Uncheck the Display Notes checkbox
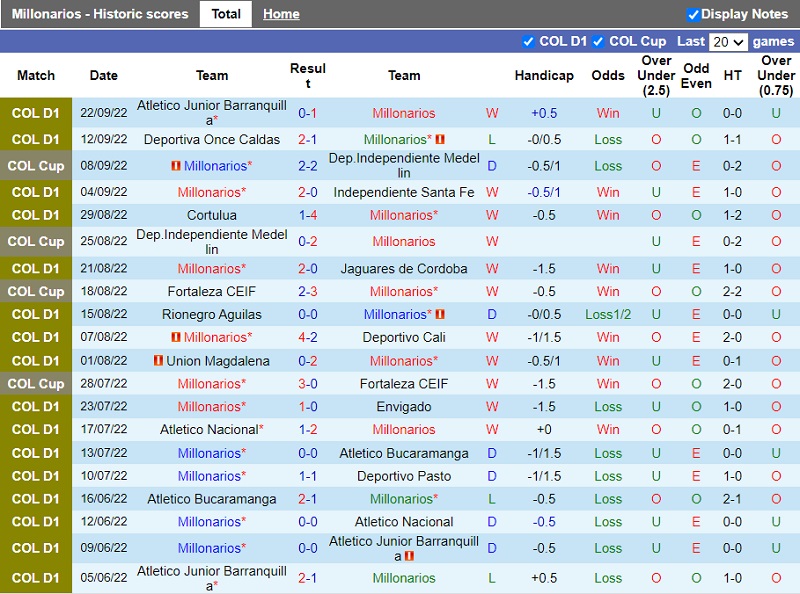Screen dimensions: 800x594 tap(693, 14)
